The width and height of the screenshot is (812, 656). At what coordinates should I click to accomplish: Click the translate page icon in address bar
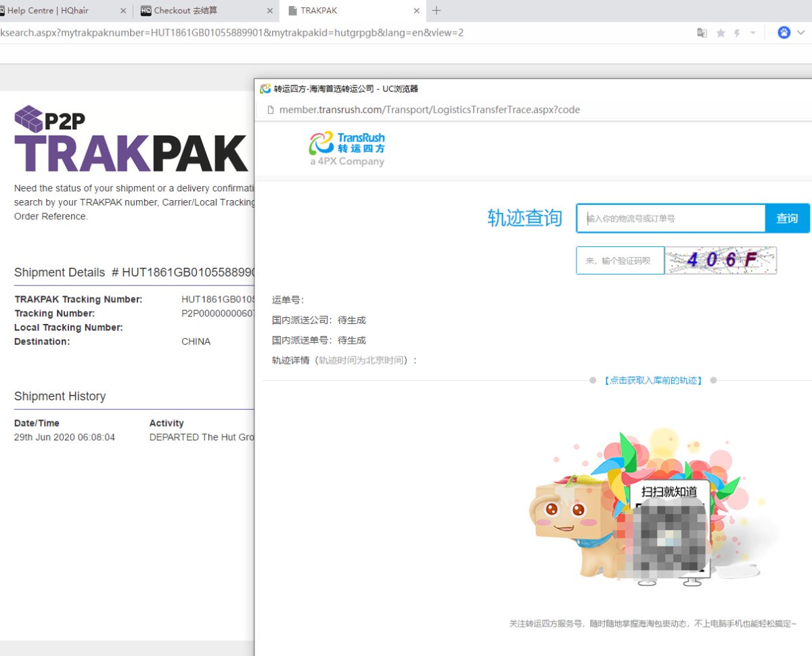tap(702, 32)
